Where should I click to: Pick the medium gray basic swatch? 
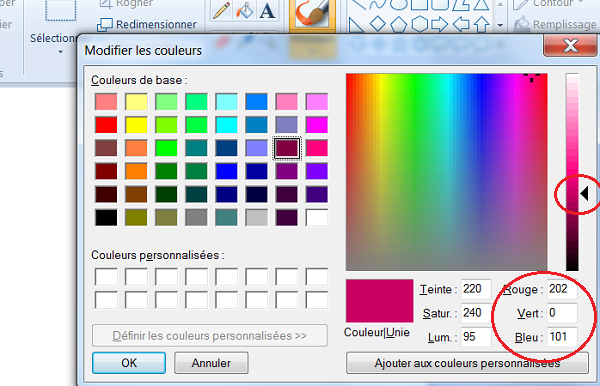point(196,217)
